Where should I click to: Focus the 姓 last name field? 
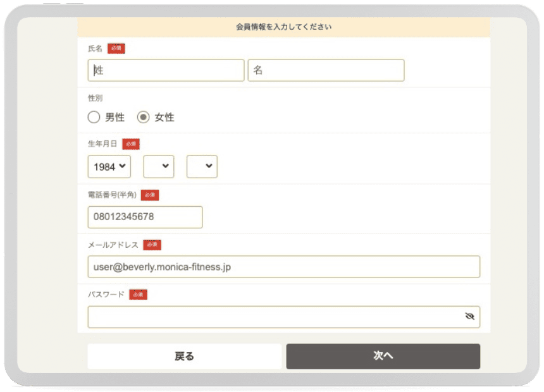coord(166,70)
